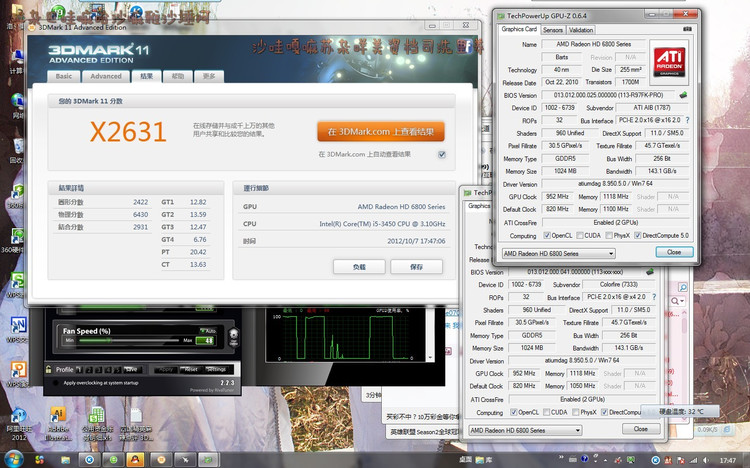750x468 pixels.
Task: Open the WPS Spreadsheets desktop shortcut
Action: [18, 280]
